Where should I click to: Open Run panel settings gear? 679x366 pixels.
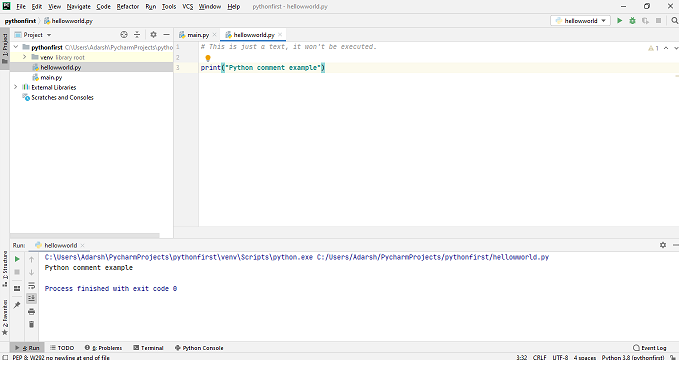(x=663, y=245)
